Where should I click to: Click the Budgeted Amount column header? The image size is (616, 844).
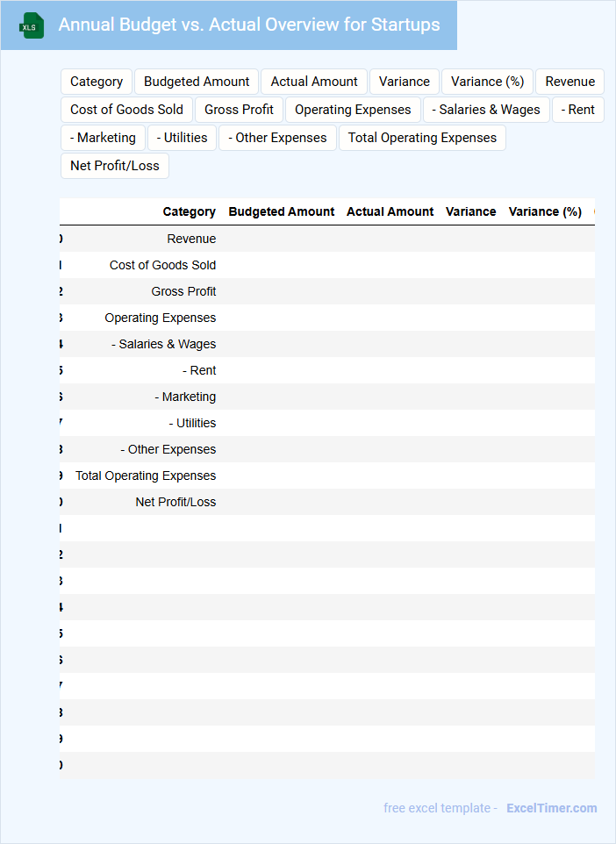pos(281,211)
